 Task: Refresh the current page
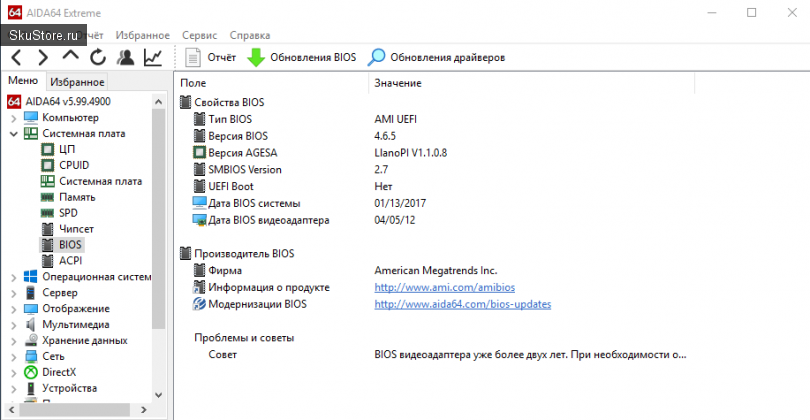tap(98, 57)
